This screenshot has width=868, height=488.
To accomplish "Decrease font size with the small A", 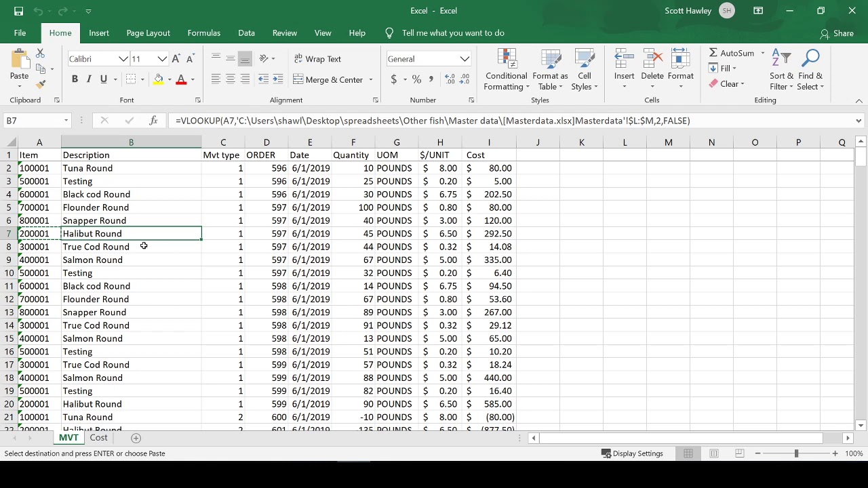I will coord(190,59).
